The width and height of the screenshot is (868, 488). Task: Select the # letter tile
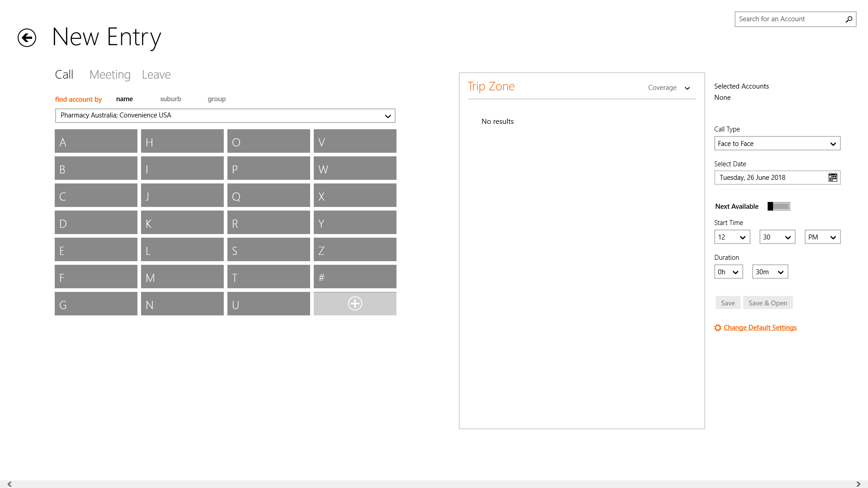tap(355, 277)
